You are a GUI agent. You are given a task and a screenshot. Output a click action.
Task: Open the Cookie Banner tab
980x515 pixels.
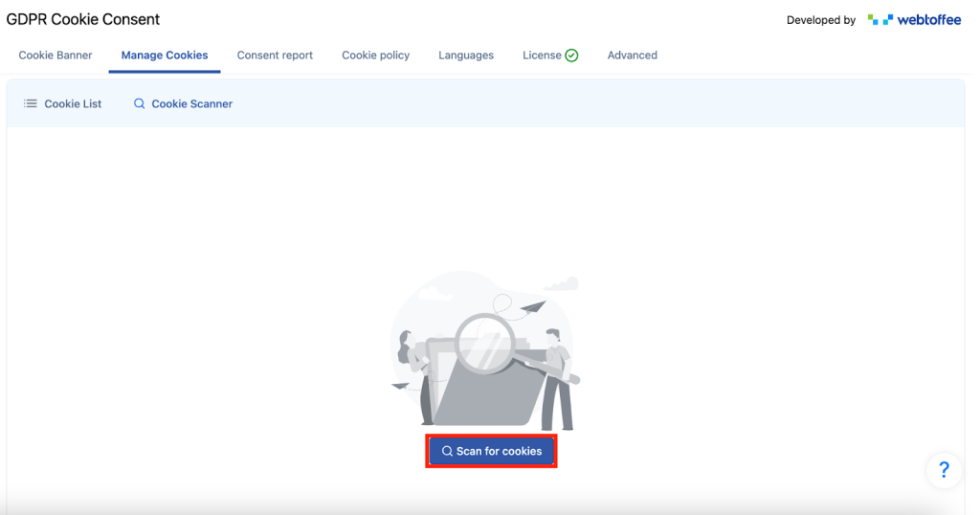(x=56, y=56)
